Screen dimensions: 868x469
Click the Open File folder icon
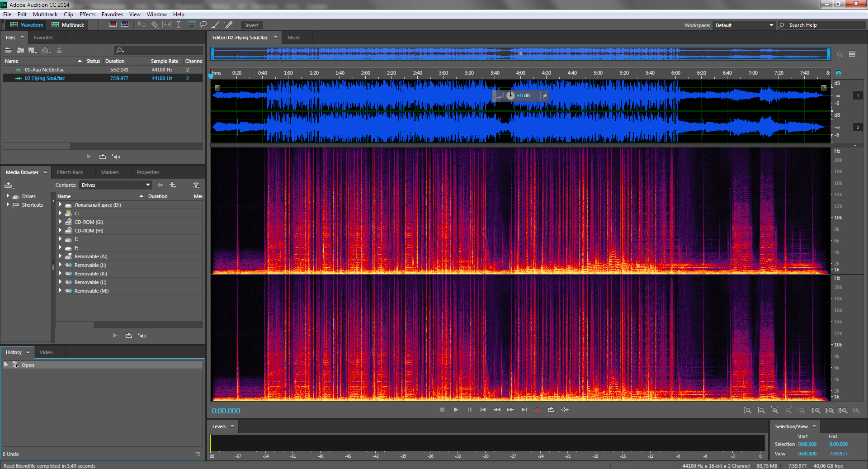pos(8,50)
